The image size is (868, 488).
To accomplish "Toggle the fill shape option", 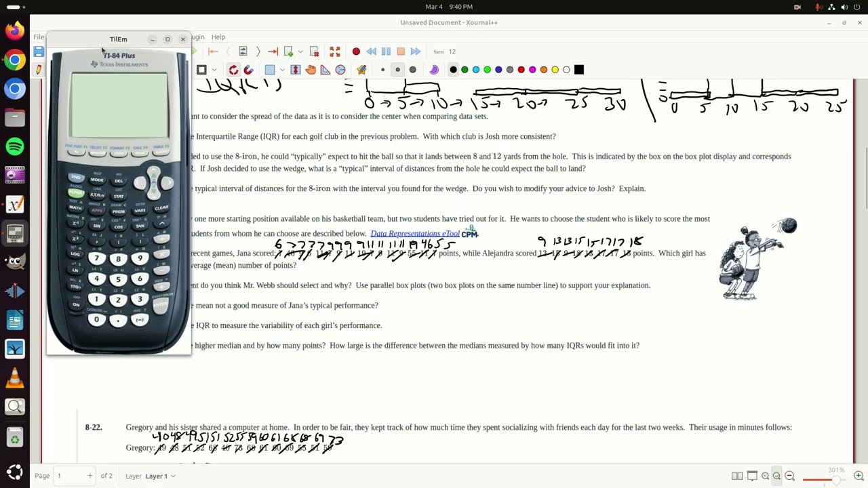I will [x=434, y=70].
